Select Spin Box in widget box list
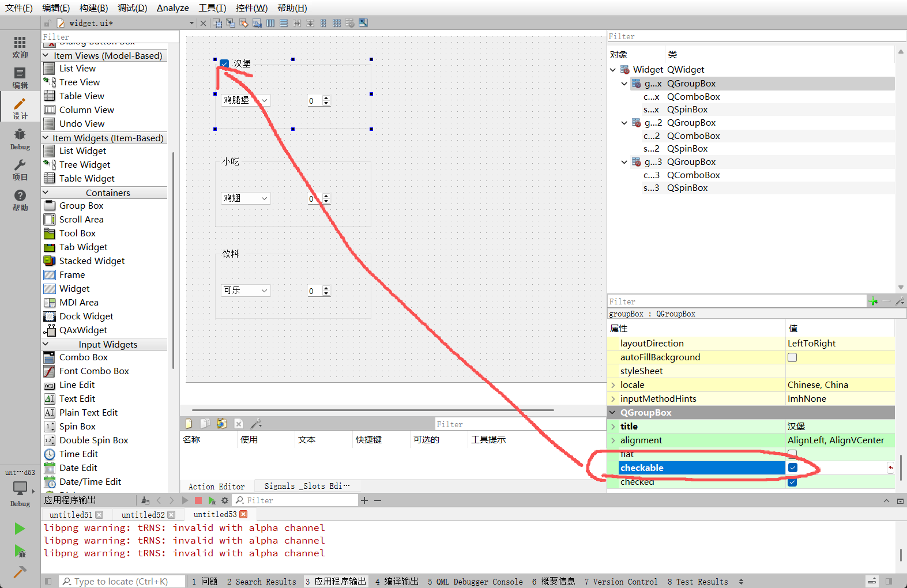 coord(77,427)
